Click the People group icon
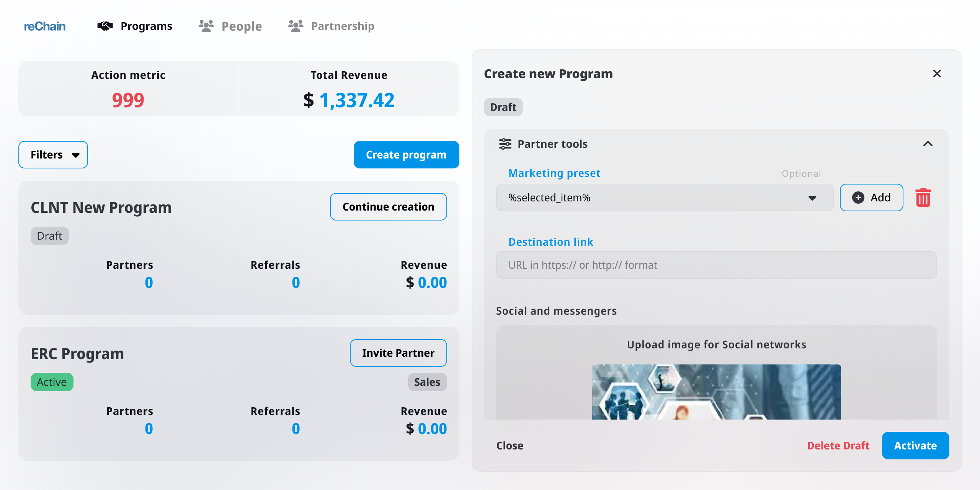980x490 pixels. pyautogui.click(x=206, y=26)
